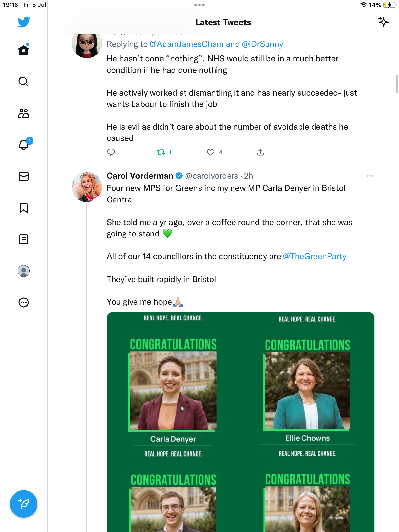Open Direct Messages envelope icon
This screenshot has height=532, width=399.
tap(24, 176)
